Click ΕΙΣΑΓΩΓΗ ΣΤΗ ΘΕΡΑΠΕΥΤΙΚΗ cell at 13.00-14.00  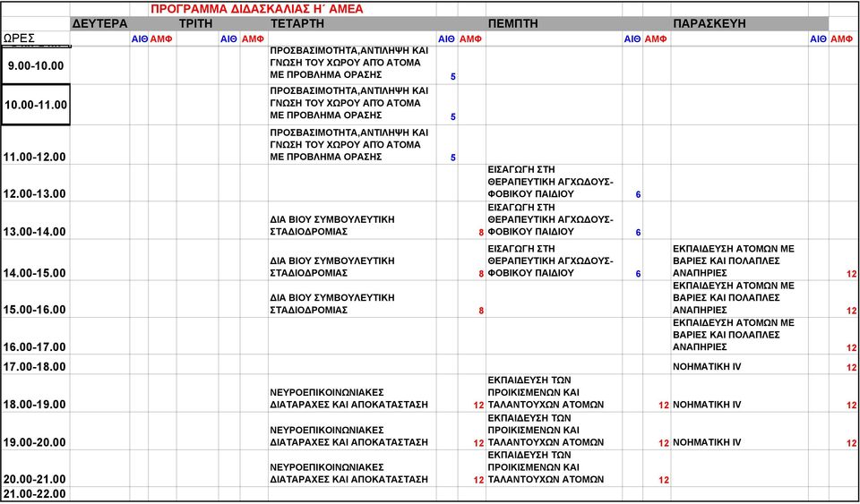(x=554, y=220)
